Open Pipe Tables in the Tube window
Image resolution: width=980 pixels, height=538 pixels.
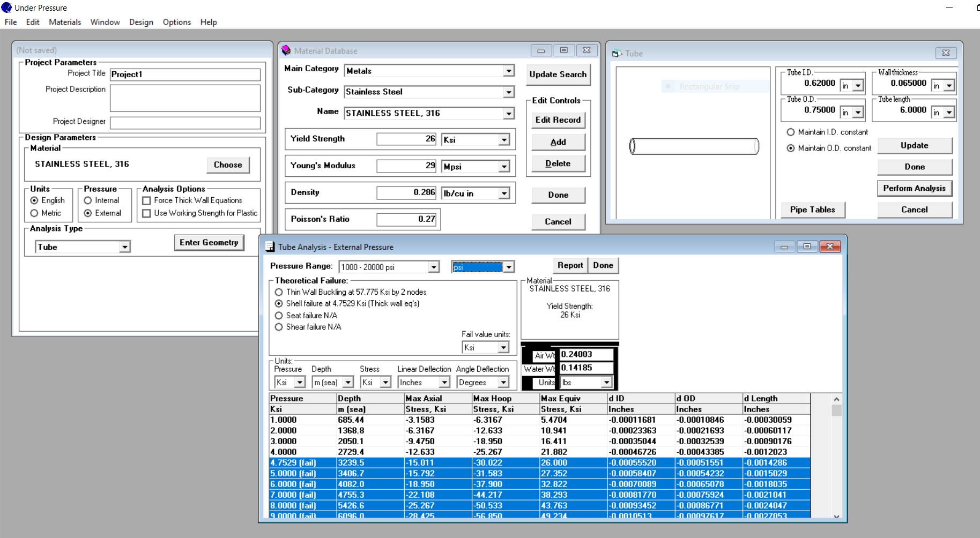(x=813, y=210)
